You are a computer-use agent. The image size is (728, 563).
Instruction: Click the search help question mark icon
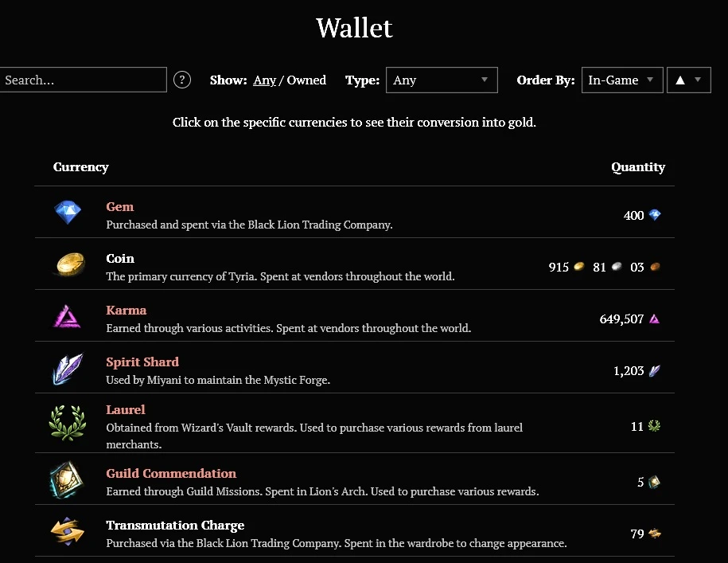182,80
